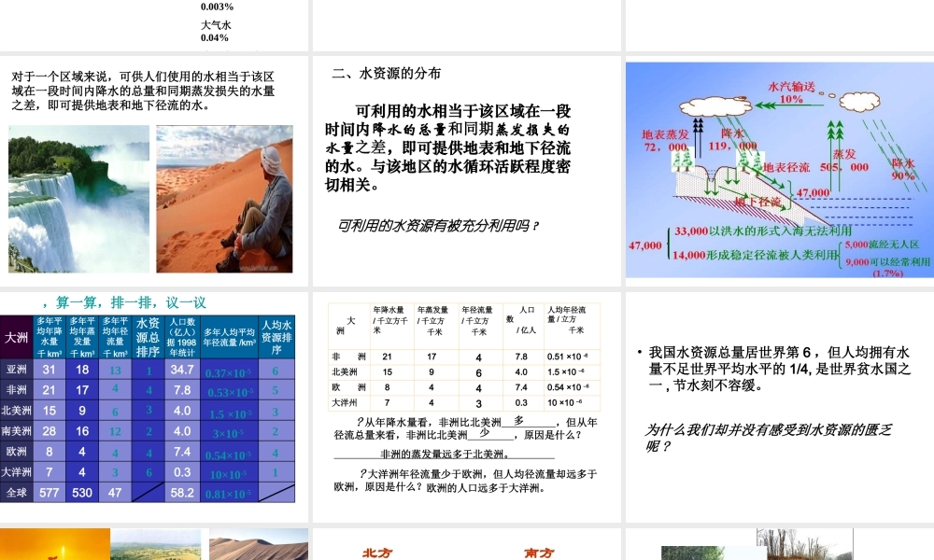Viewport: 934px width, 560px height.
Task: Click the 9,000可以经常利用 text
Action: pyautogui.click(x=887, y=261)
